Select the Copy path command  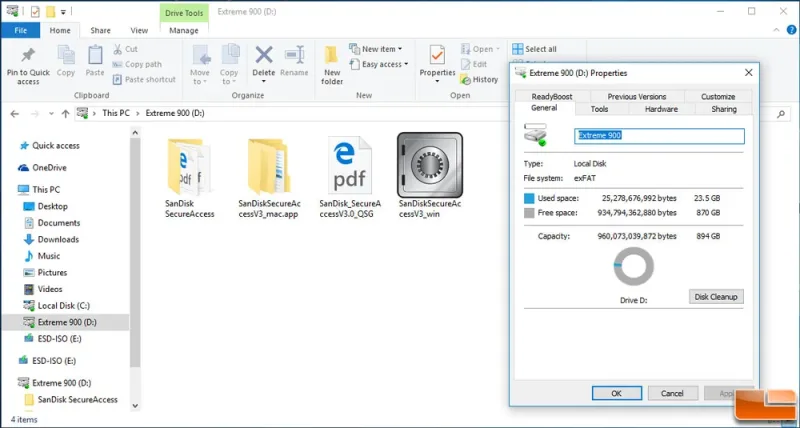click(137, 64)
